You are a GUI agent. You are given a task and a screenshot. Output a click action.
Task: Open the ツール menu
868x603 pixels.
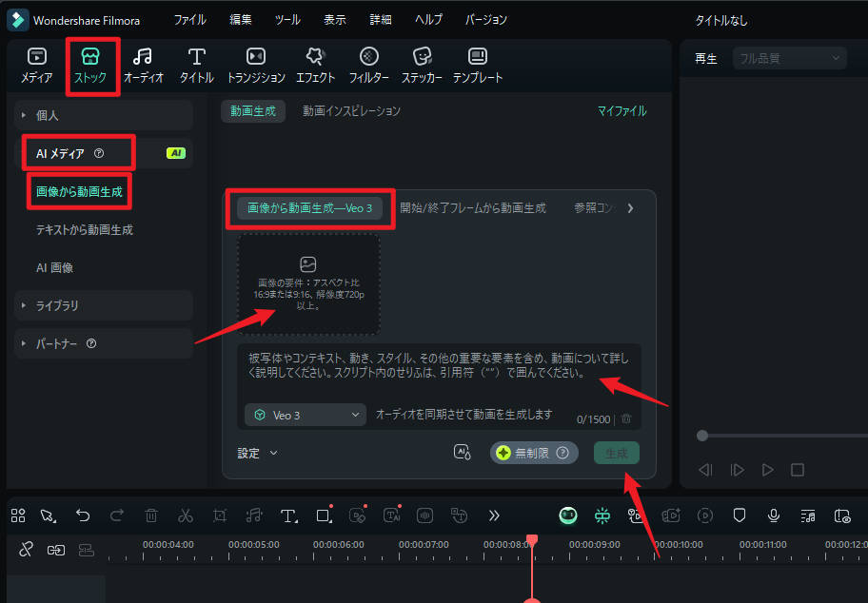click(x=287, y=20)
